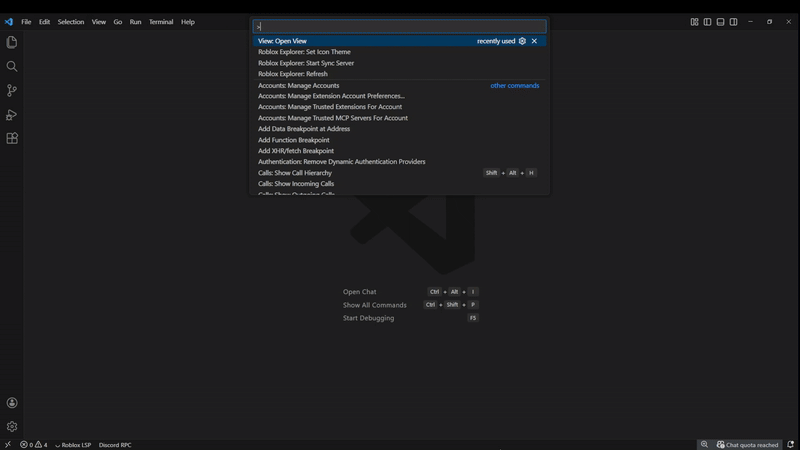
Task: Click the command palette input field
Action: coord(400,26)
